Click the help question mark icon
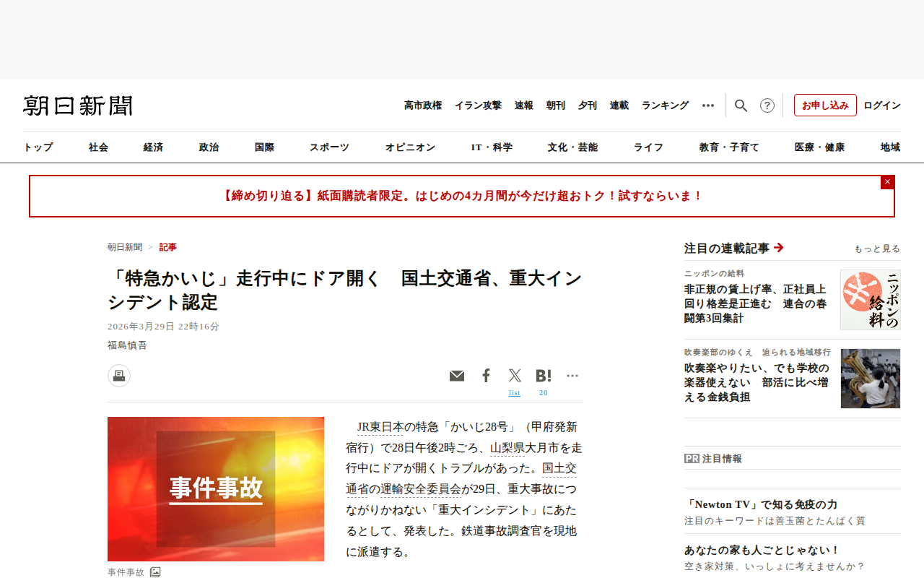 [767, 105]
